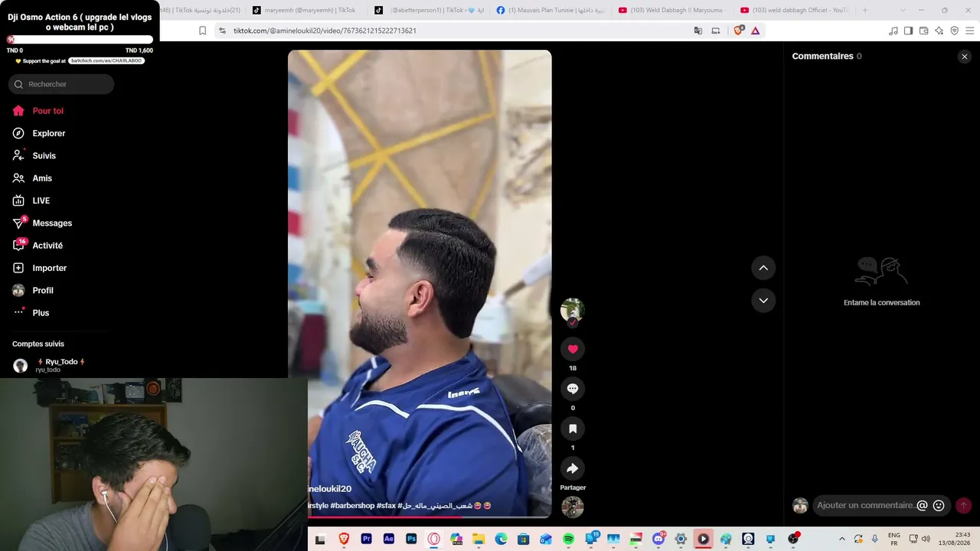Screen dimensions: 980x551
Task: Open the Ryu_Todo followed account
Action: click(x=50, y=365)
